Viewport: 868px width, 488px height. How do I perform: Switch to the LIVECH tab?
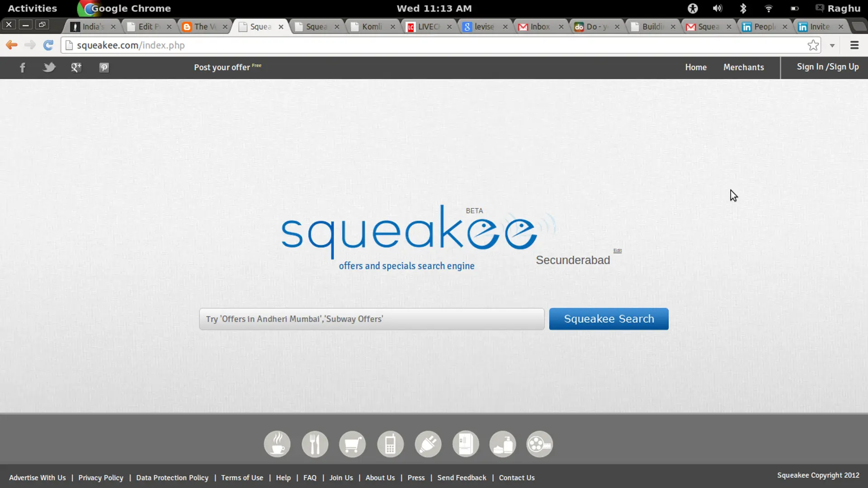pos(429,27)
